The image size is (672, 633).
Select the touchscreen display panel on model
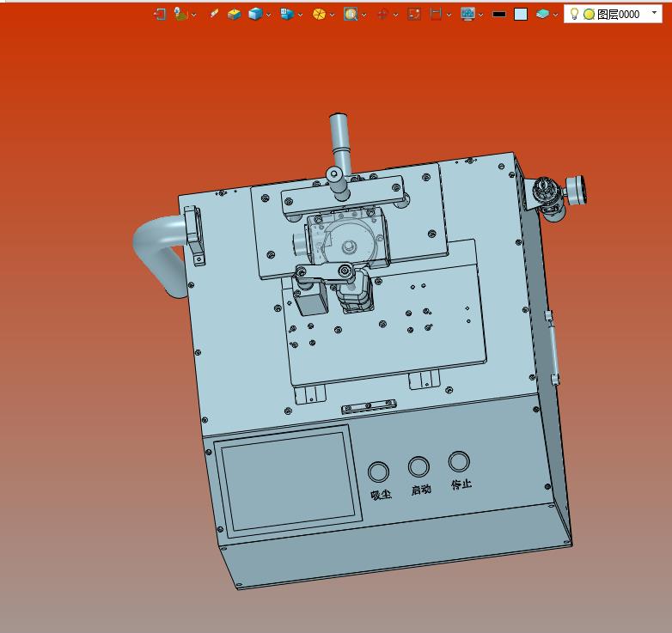288,481
